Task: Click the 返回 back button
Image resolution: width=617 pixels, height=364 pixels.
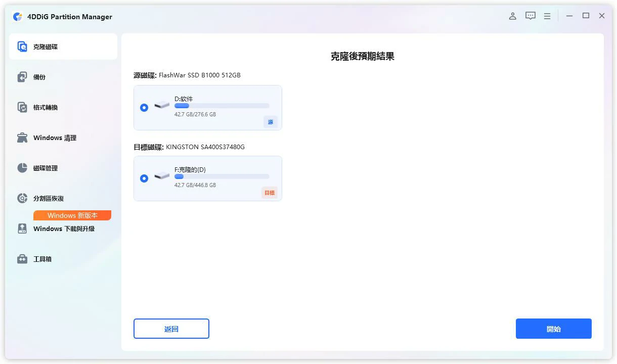Action: click(x=171, y=329)
